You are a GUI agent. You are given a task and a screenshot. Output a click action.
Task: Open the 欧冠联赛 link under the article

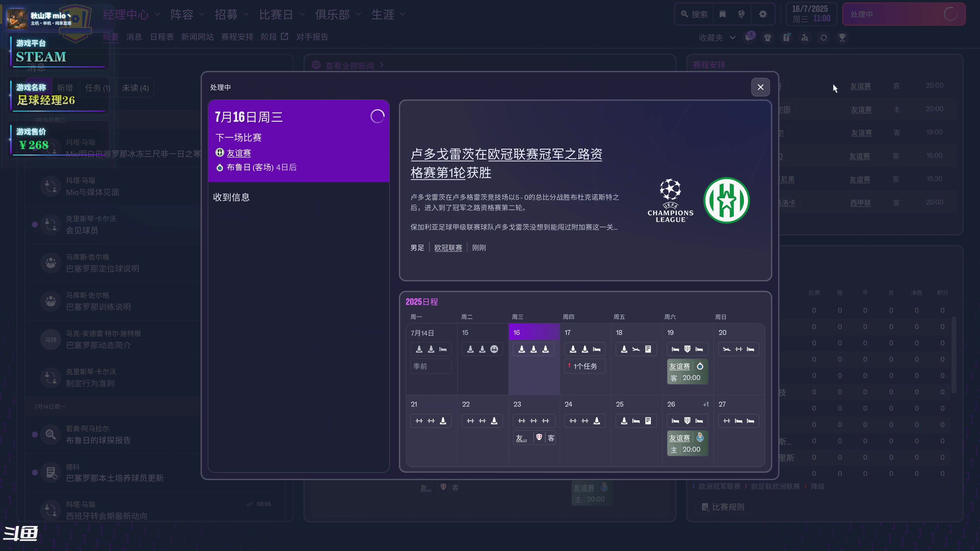click(448, 247)
